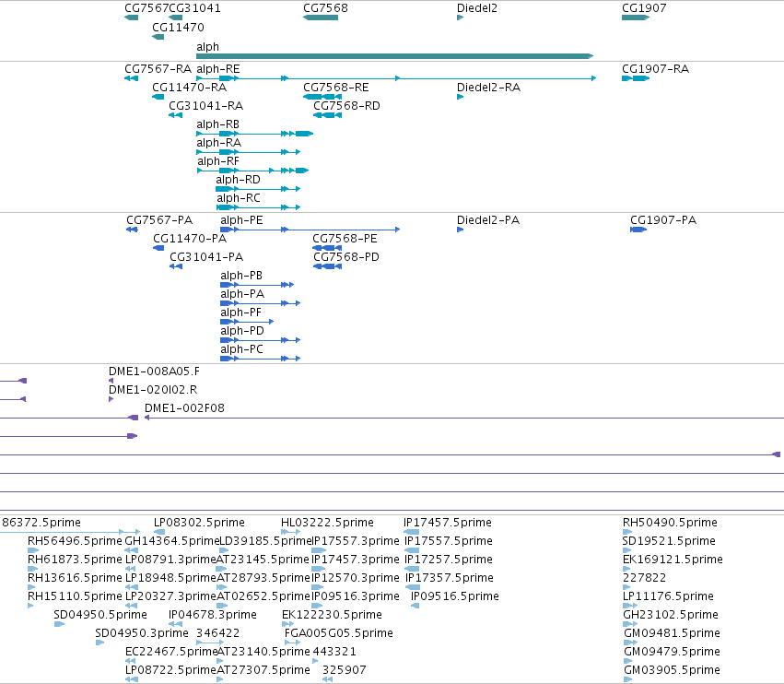Click the CG1907 gene bar
784x684 pixels.
(636, 18)
